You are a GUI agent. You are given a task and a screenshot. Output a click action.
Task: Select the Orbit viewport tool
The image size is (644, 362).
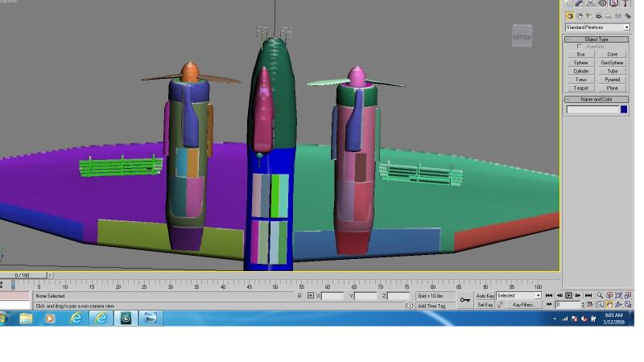pyautogui.click(x=618, y=305)
